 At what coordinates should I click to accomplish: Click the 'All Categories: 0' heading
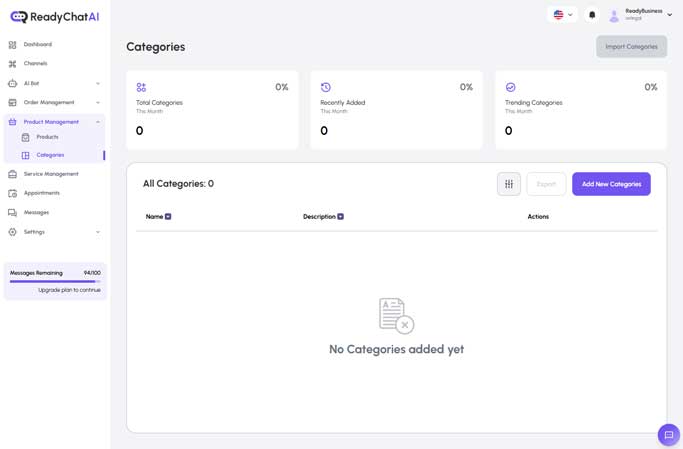[179, 184]
